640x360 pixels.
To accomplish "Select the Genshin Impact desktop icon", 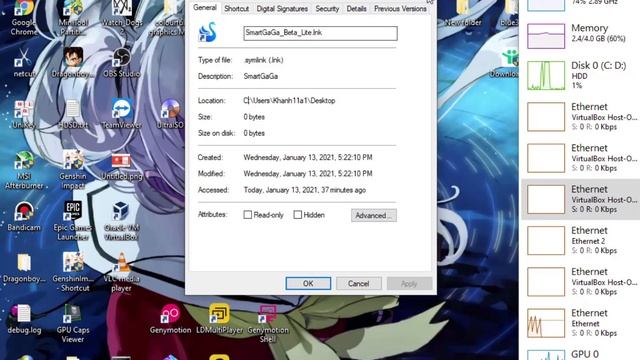I will coord(73,170).
